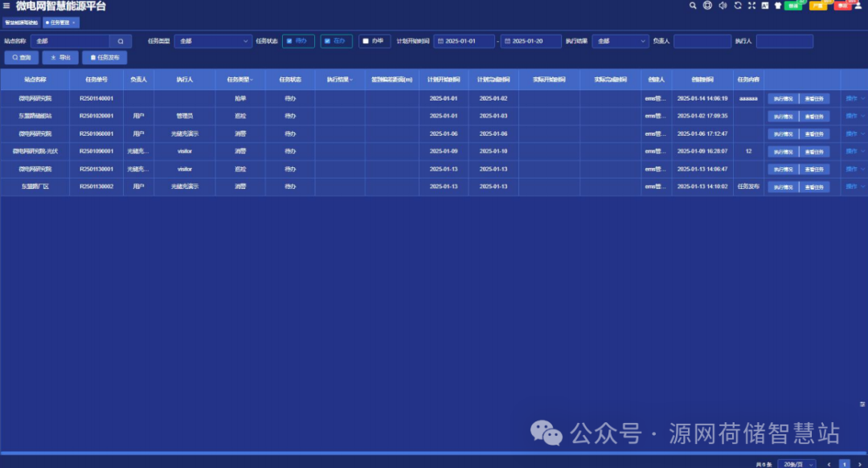868x468 pixels.
Task: Click the 站点名称 input field showing 全部
Action: click(70, 41)
